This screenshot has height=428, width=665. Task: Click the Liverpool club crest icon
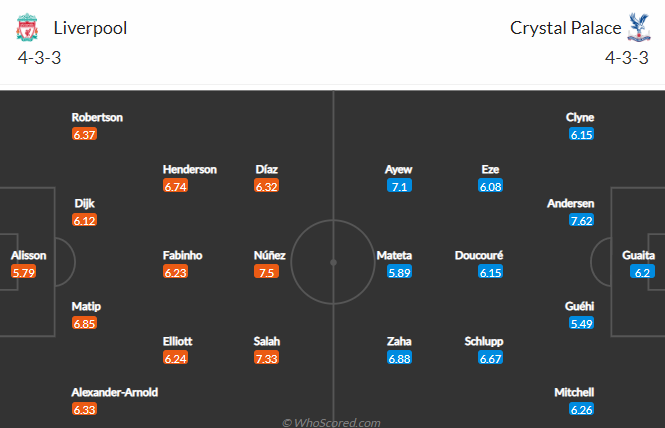(x=27, y=28)
